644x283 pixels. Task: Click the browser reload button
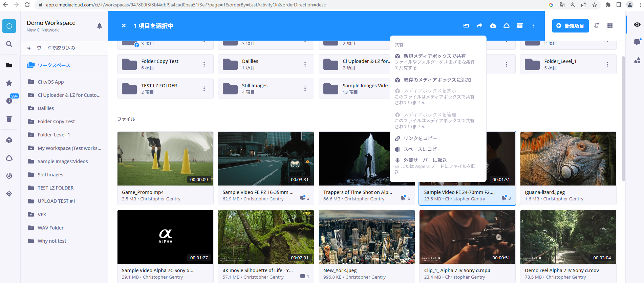point(27,5)
